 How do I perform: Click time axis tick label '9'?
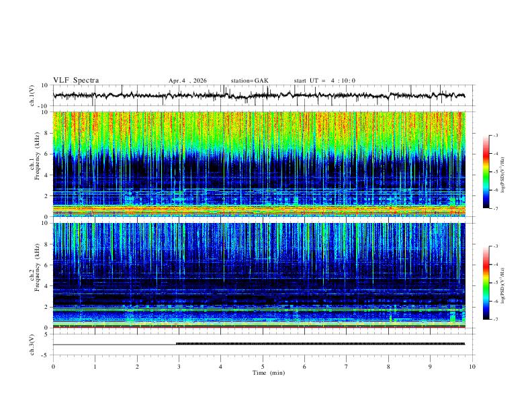point(430,367)
